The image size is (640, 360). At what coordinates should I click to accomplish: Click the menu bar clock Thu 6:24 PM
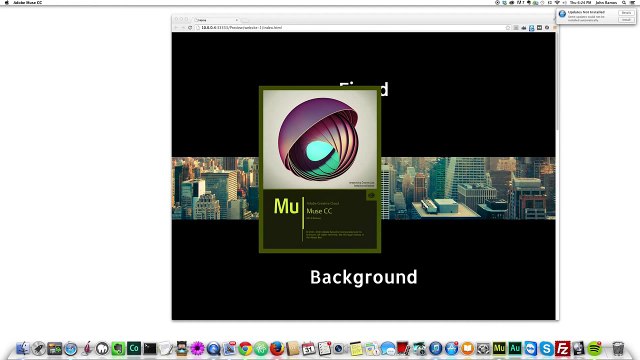(580, 2)
